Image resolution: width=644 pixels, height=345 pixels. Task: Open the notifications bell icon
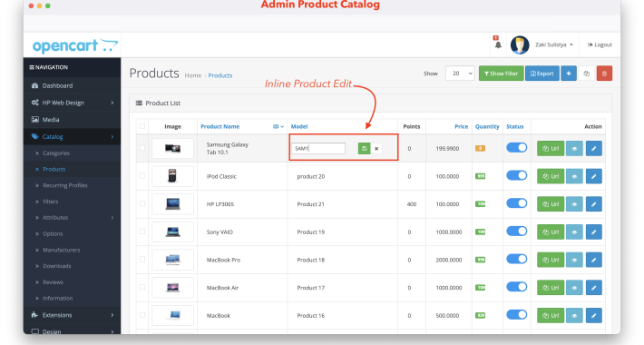[498, 44]
